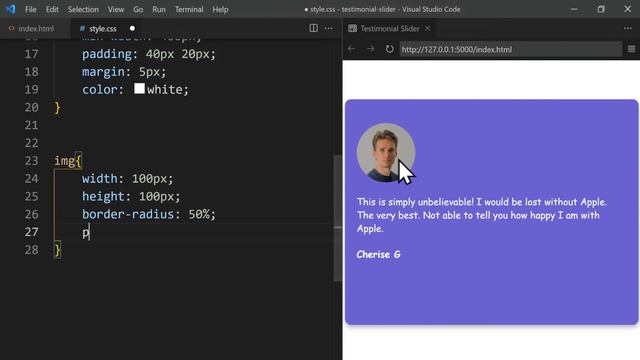Reload the browser preview page
The height and width of the screenshot is (360, 640).
pyautogui.click(x=389, y=49)
